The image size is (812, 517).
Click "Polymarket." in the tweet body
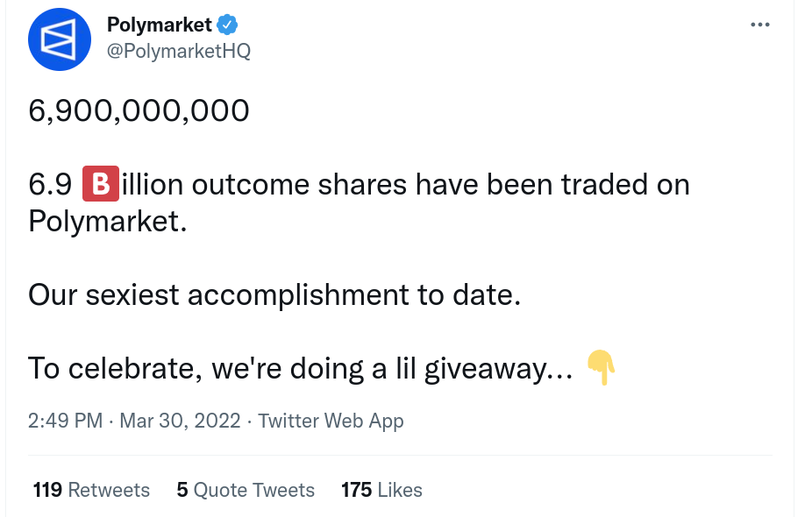[x=108, y=221]
